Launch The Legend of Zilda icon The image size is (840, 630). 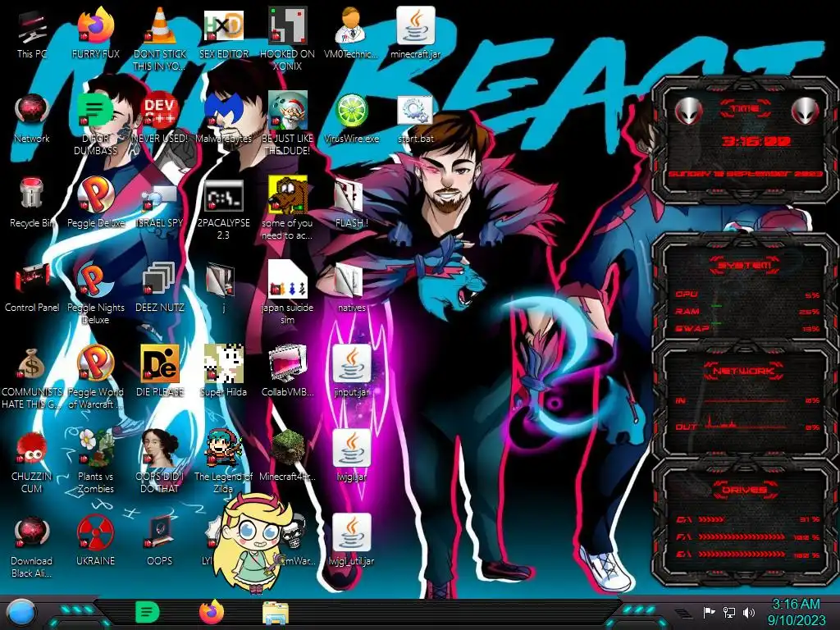223,462
